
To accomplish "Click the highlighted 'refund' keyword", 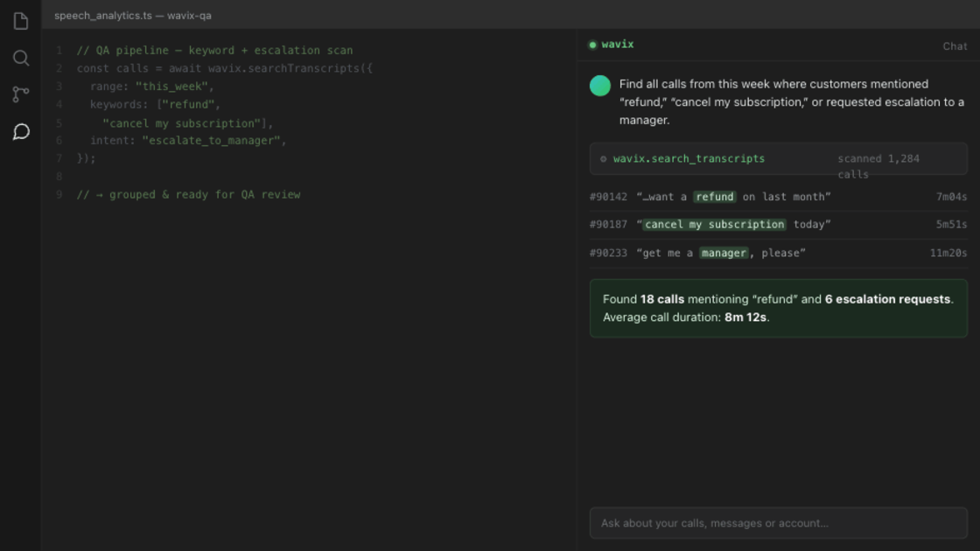I will (714, 197).
